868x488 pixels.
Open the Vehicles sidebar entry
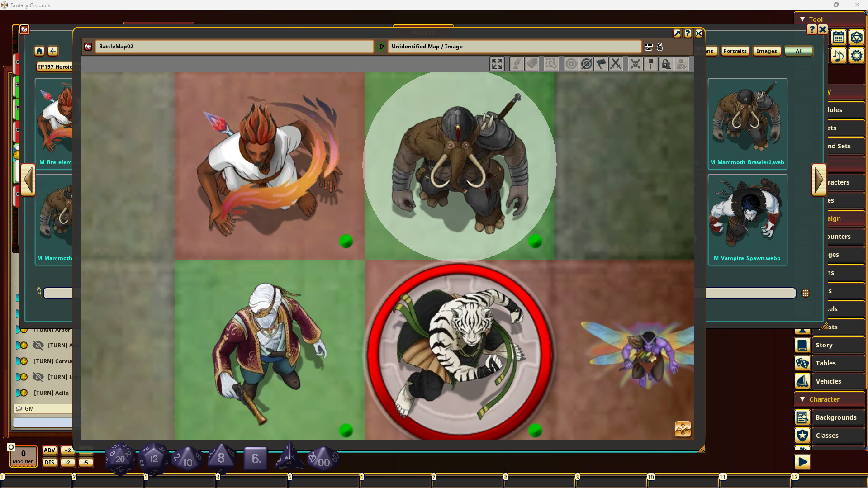[830, 381]
